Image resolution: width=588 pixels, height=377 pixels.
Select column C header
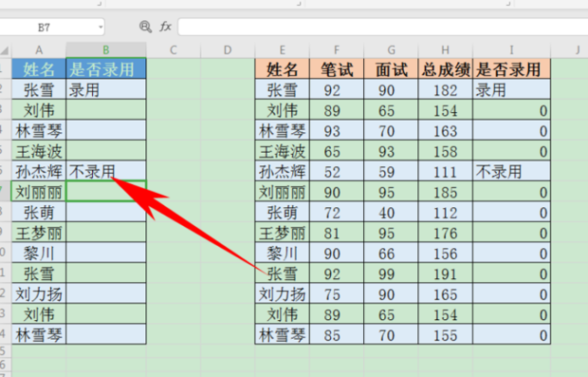point(174,50)
